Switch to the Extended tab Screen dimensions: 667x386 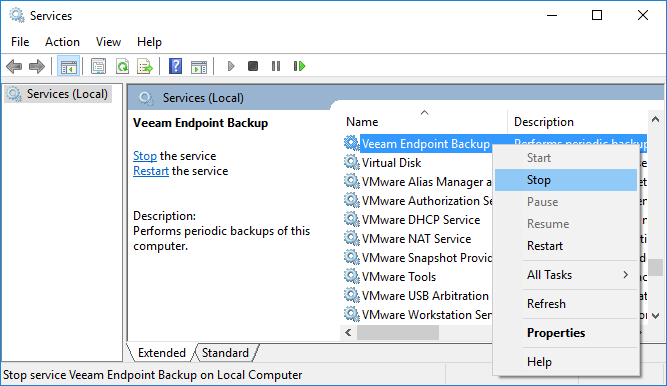click(x=162, y=353)
